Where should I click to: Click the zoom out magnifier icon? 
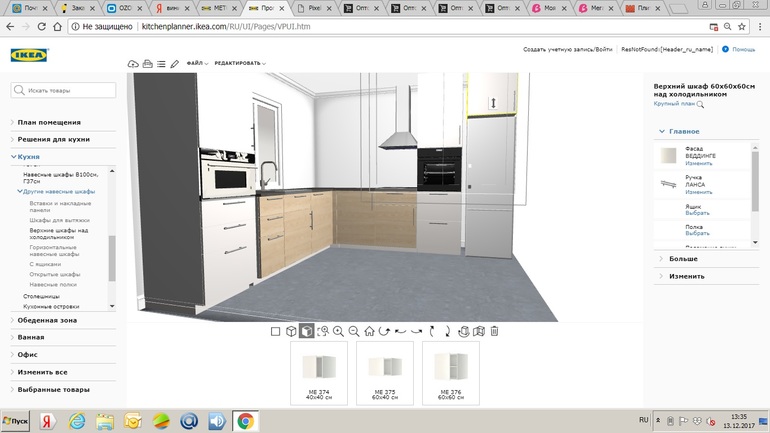[x=354, y=331]
